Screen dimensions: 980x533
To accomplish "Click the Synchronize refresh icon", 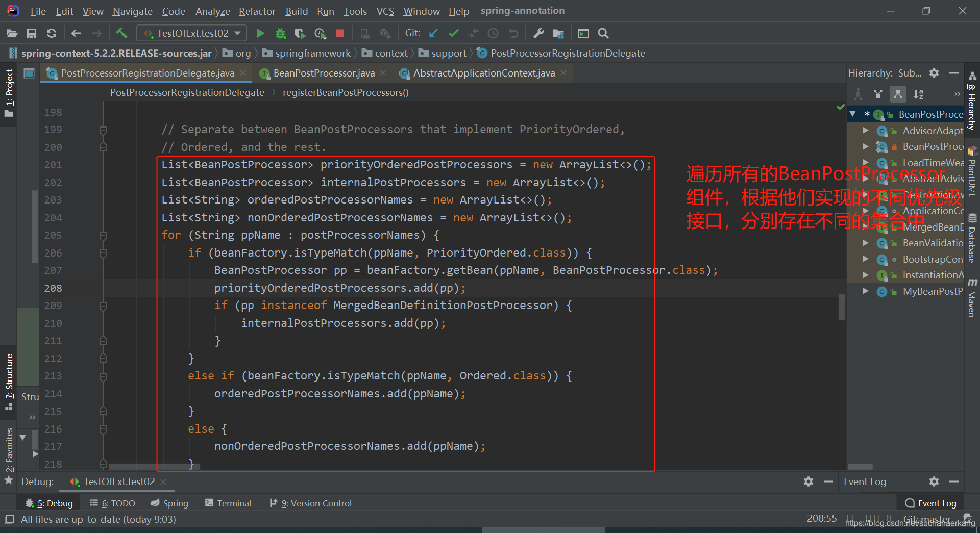I will [52, 33].
